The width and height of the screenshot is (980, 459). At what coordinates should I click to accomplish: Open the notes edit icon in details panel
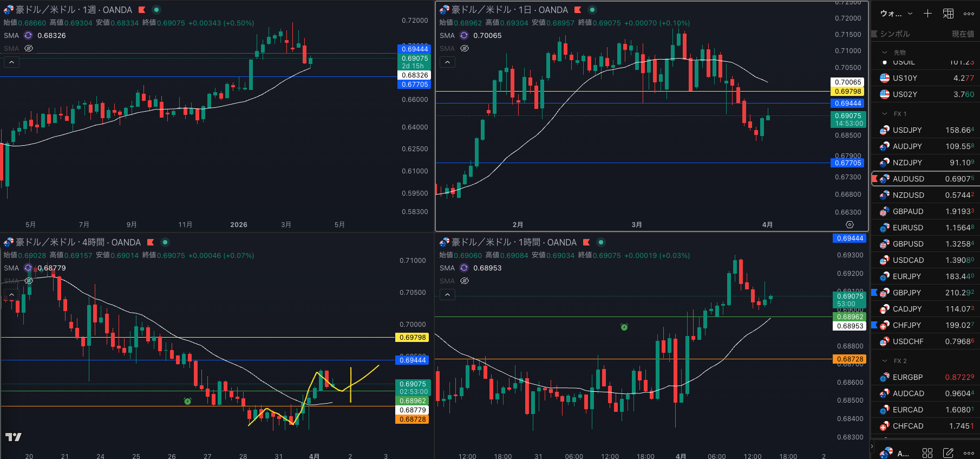pyautogui.click(x=948, y=452)
